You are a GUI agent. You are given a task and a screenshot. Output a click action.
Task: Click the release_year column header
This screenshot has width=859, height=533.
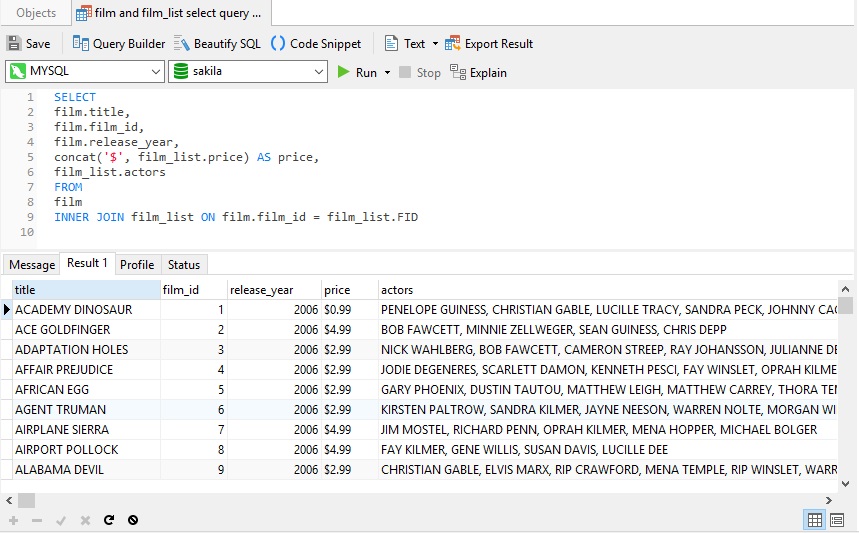coord(274,290)
